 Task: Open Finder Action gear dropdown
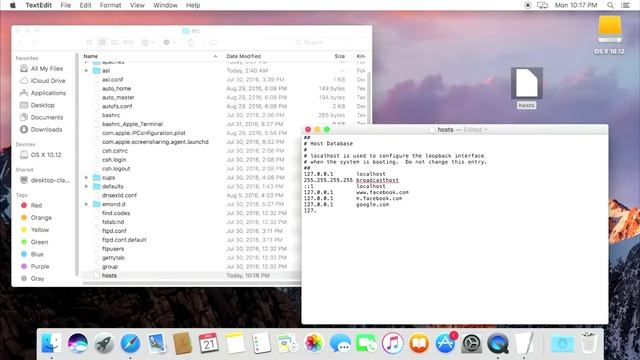click(169, 42)
